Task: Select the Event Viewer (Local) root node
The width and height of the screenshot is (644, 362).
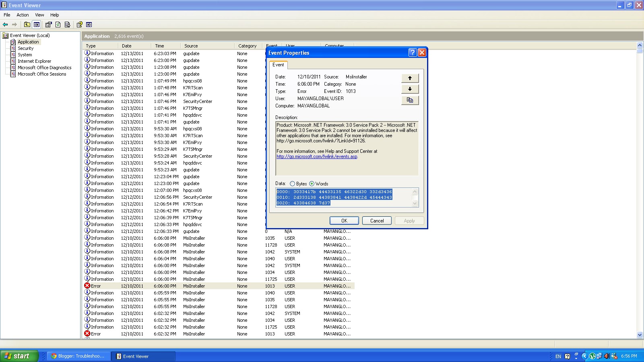Action: (30, 35)
